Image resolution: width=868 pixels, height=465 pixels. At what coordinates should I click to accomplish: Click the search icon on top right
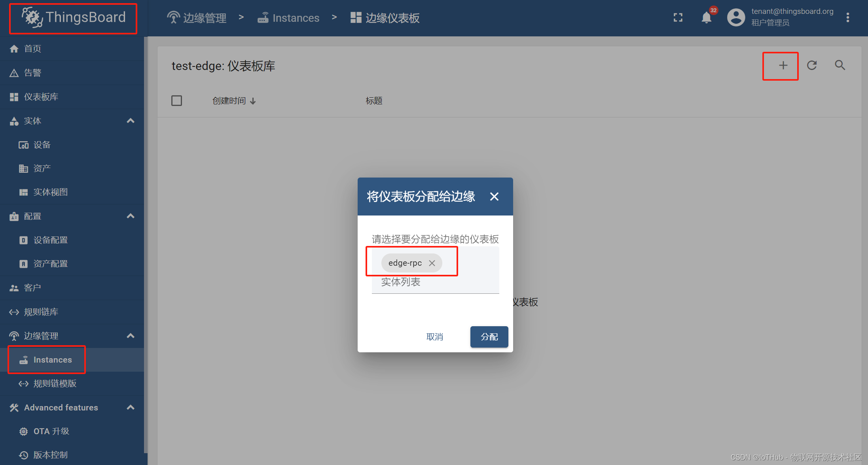[x=840, y=65]
